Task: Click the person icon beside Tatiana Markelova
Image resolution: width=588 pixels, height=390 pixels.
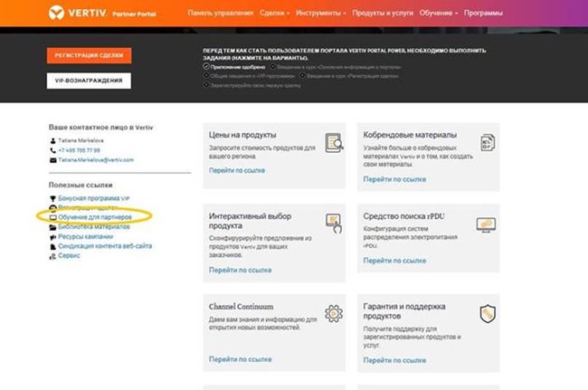Action: pos(52,140)
